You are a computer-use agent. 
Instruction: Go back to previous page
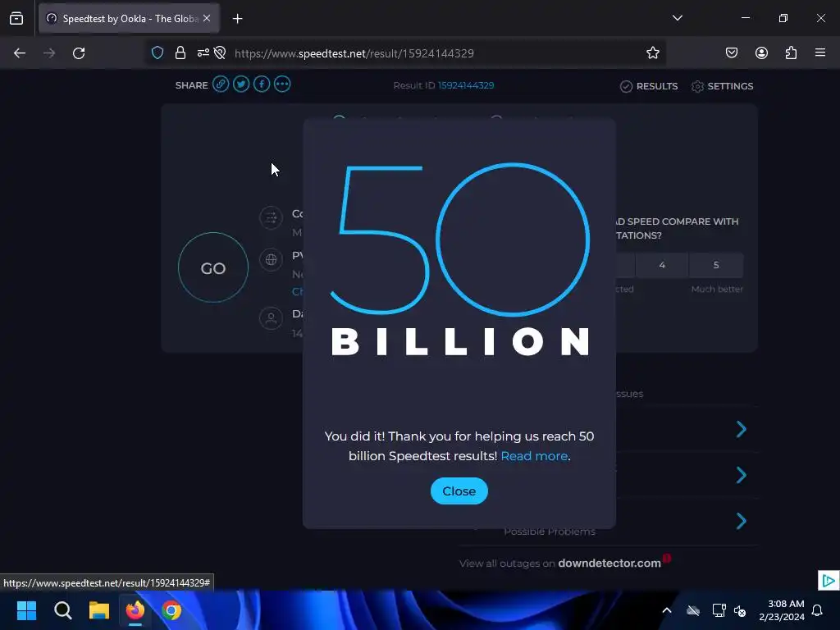20,53
